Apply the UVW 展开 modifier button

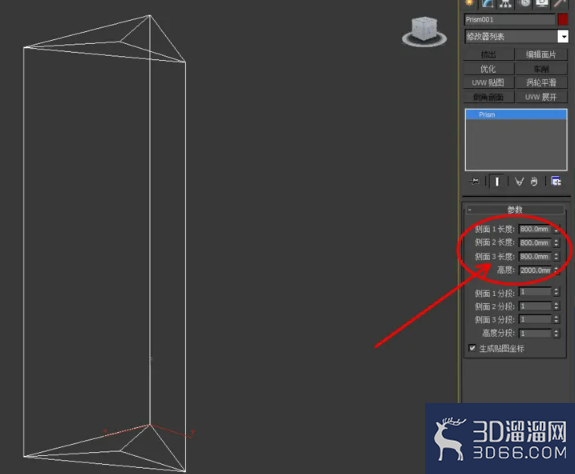[541, 97]
